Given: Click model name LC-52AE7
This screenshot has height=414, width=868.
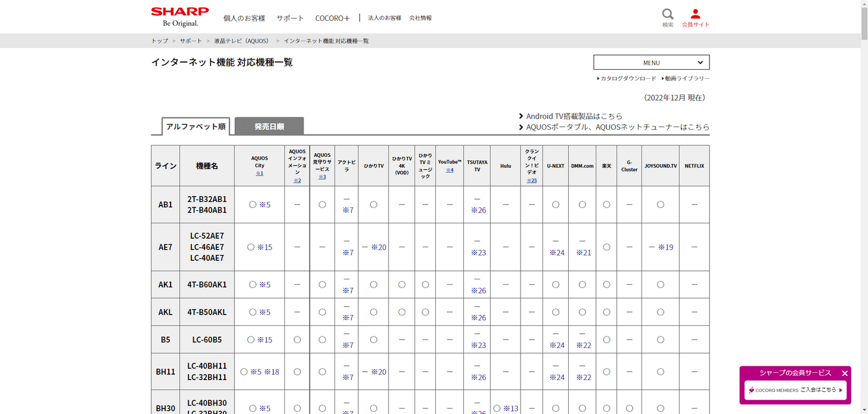Looking at the screenshot, I should pyautogui.click(x=207, y=235).
